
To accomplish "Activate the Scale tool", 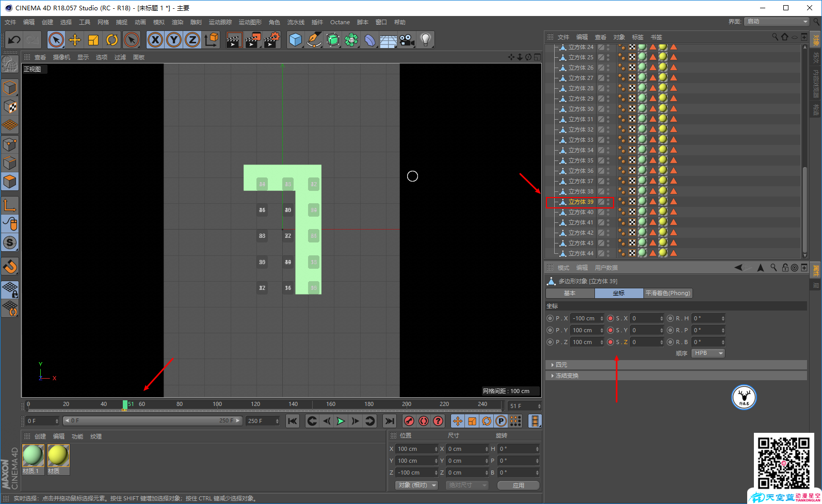I will (93, 40).
